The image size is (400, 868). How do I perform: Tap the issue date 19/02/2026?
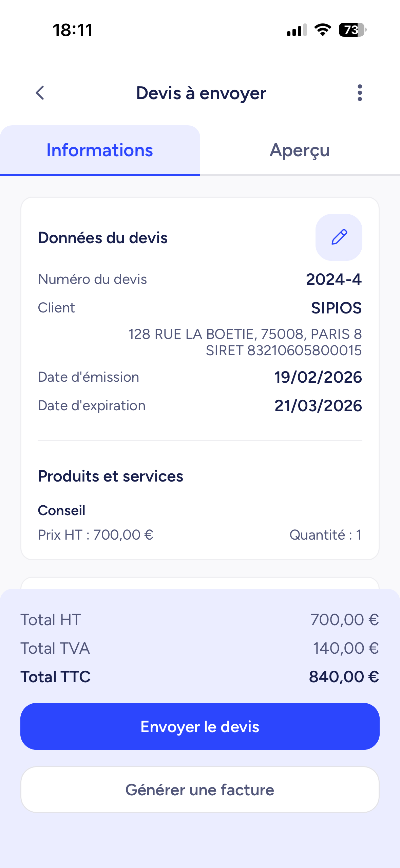[318, 377]
